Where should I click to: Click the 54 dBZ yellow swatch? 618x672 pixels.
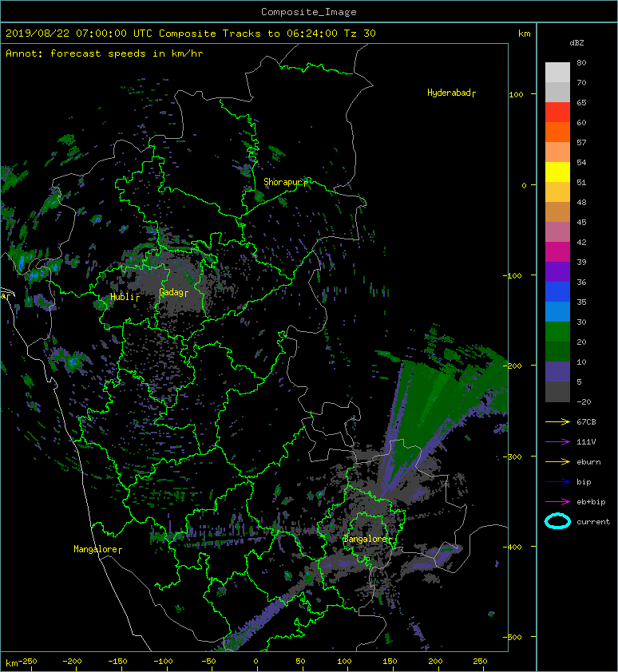click(557, 172)
